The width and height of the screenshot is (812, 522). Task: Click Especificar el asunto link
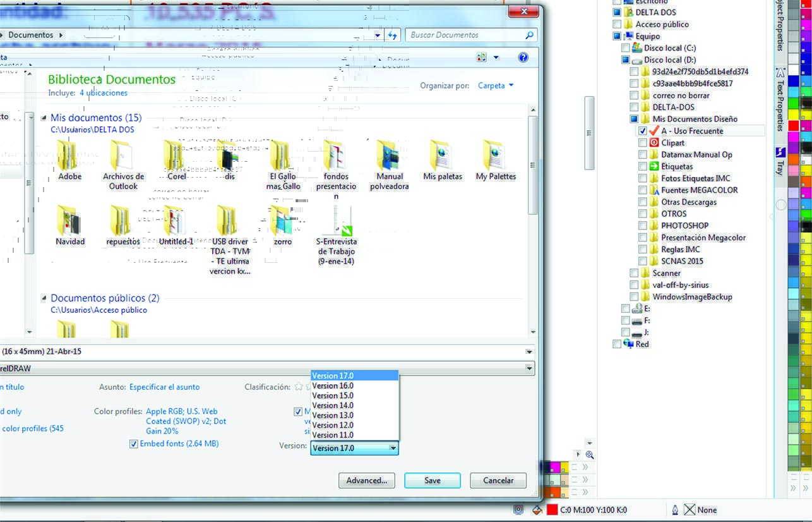(x=164, y=387)
